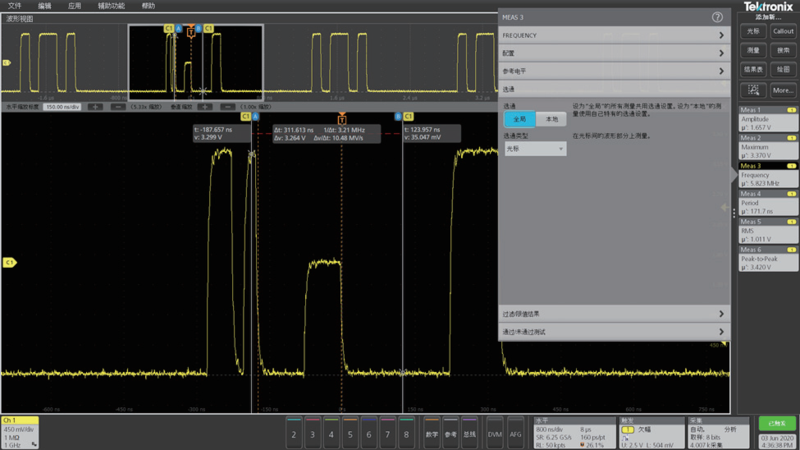Open the 辅助功能 (Utility) menu
800x450 pixels.
tap(111, 5)
